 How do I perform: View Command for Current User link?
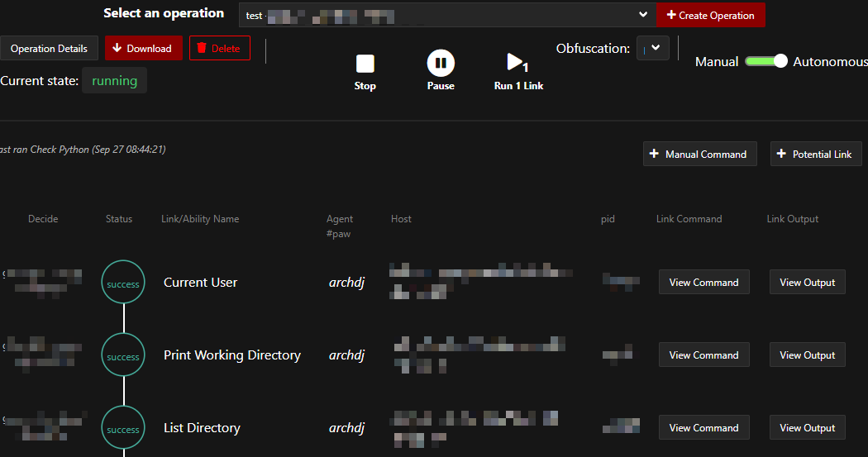coord(703,282)
